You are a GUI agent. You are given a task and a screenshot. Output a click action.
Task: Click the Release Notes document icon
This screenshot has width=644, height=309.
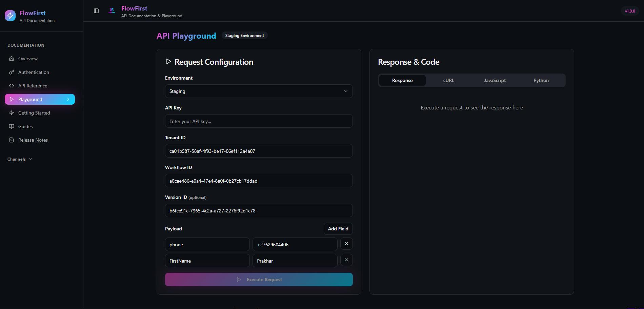[x=12, y=140]
